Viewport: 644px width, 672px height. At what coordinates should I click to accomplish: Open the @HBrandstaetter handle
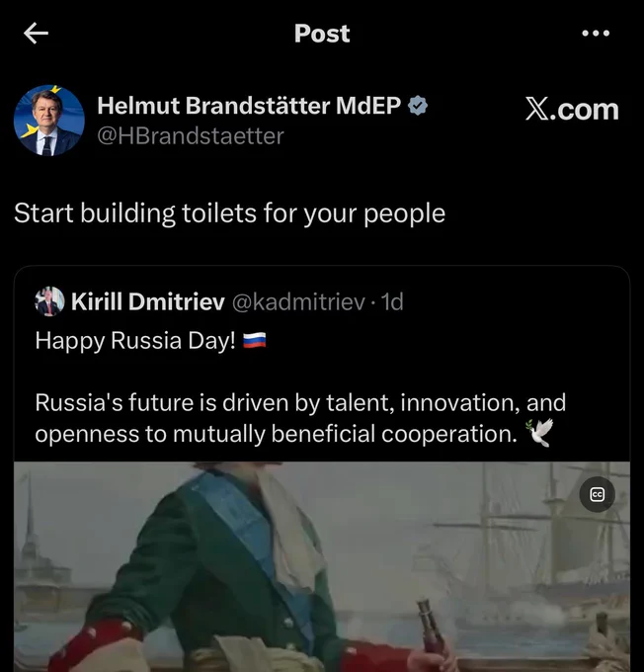[191, 136]
